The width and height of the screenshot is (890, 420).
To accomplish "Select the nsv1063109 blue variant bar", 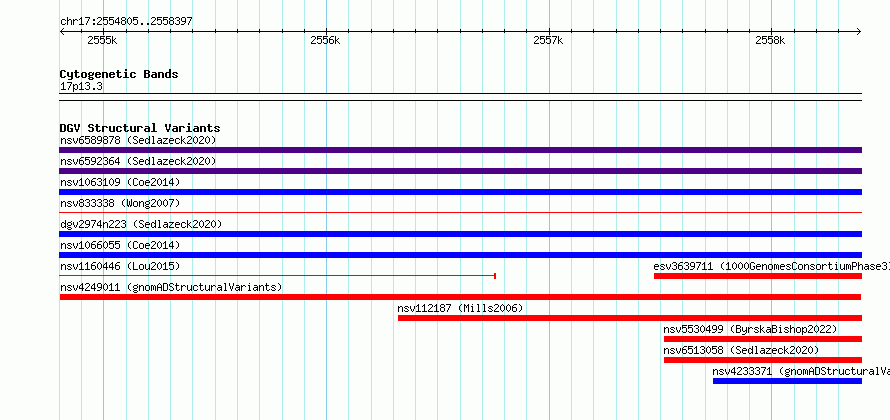I will click(x=460, y=192).
